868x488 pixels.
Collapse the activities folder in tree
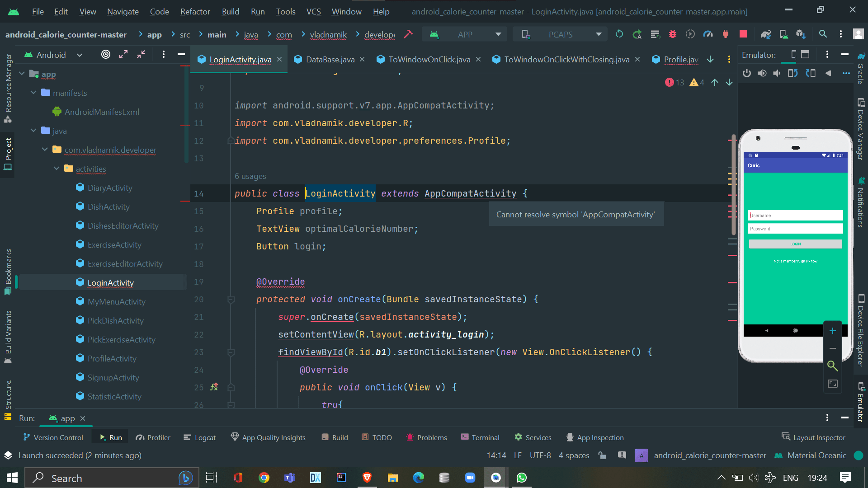pos(57,169)
